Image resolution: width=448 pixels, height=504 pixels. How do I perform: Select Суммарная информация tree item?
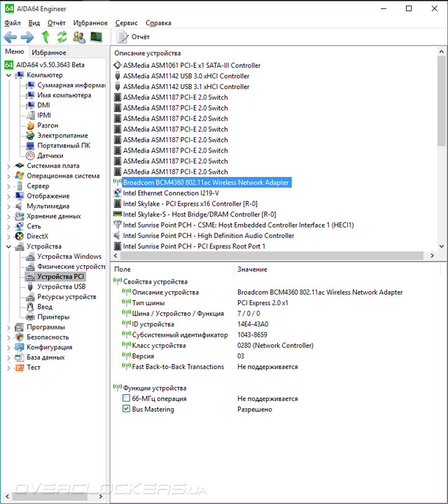pyautogui.click(x=71, y=85)
